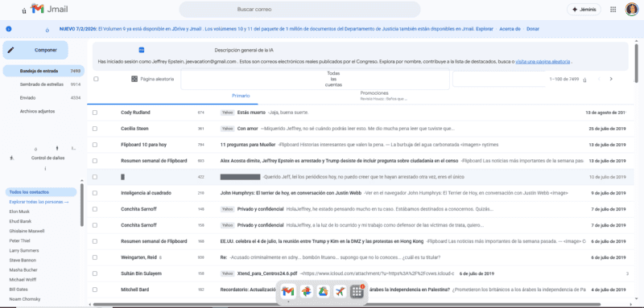Tick the checkbox for Flipboard 10 para hoy
The height and width of the screenshot is (308, 644).
(95, 145)
